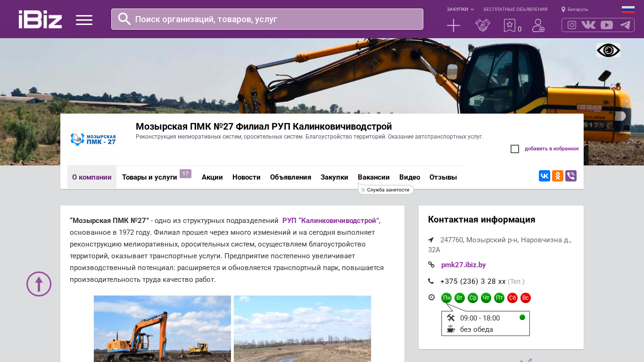Check the 'добавить в избранное' checkbox
Viewport: 644px width, 362px height.
coord(515,149)
